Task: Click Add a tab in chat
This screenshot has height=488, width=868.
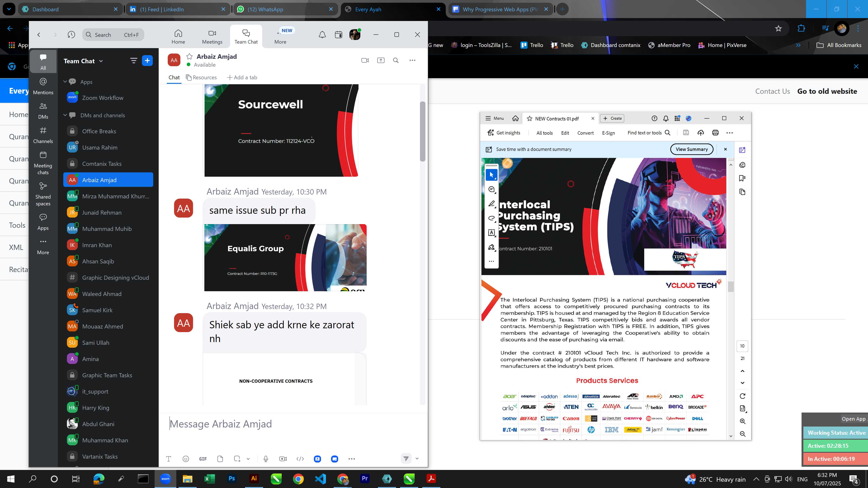Action: (x=242, y=77)
